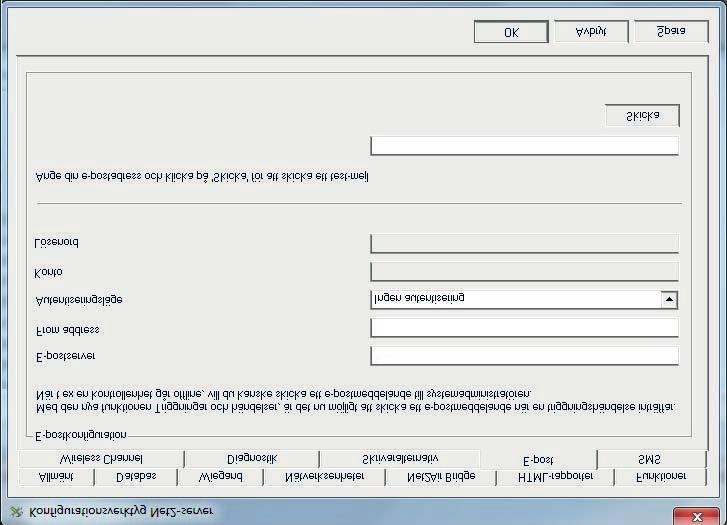Click the From address label
The image size is (727, 525).
[68, 330]
